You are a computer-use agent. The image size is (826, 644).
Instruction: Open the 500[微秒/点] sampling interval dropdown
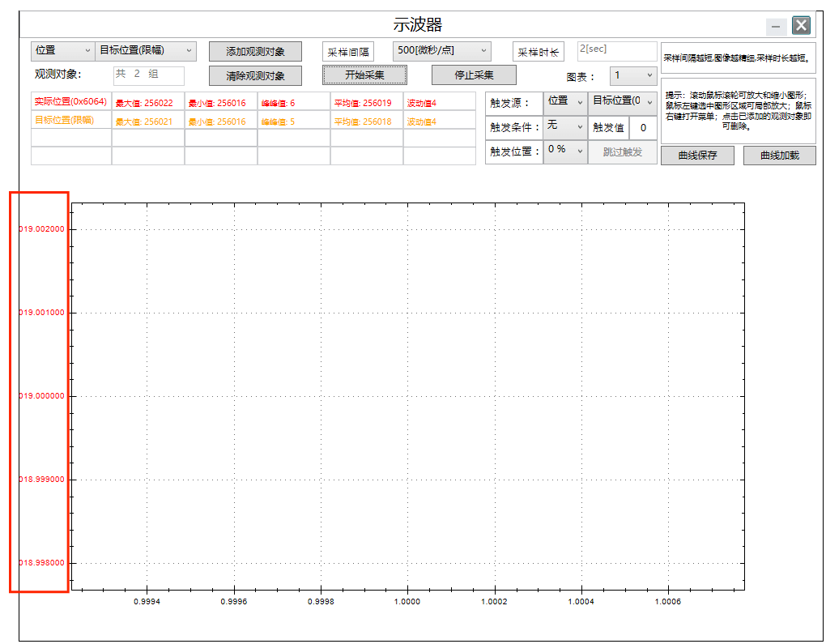click(441, 50)
